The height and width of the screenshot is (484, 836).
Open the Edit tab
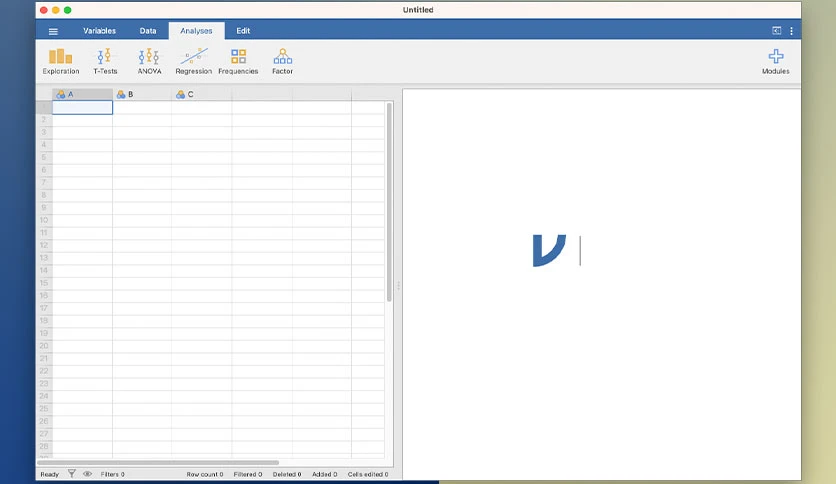click(243, 31)
